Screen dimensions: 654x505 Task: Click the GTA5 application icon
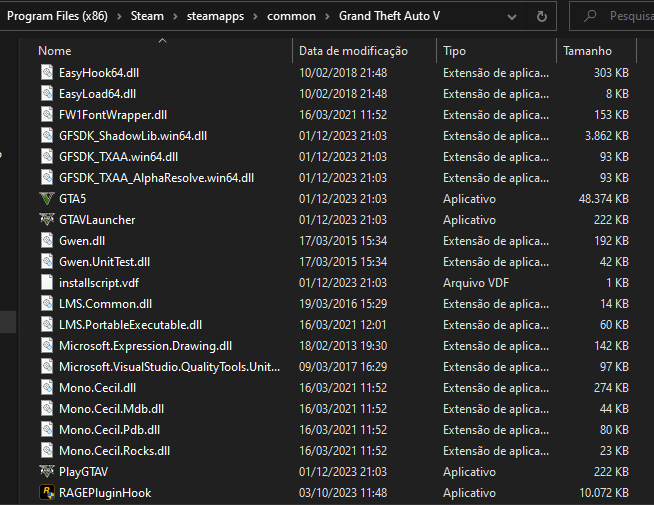tap(47, 198)
